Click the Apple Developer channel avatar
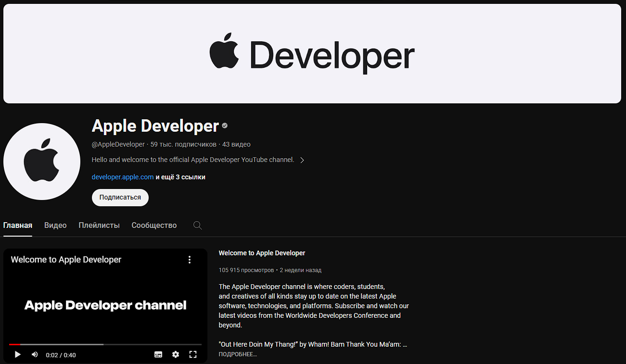Screen dimensions: 626x364 42,161
